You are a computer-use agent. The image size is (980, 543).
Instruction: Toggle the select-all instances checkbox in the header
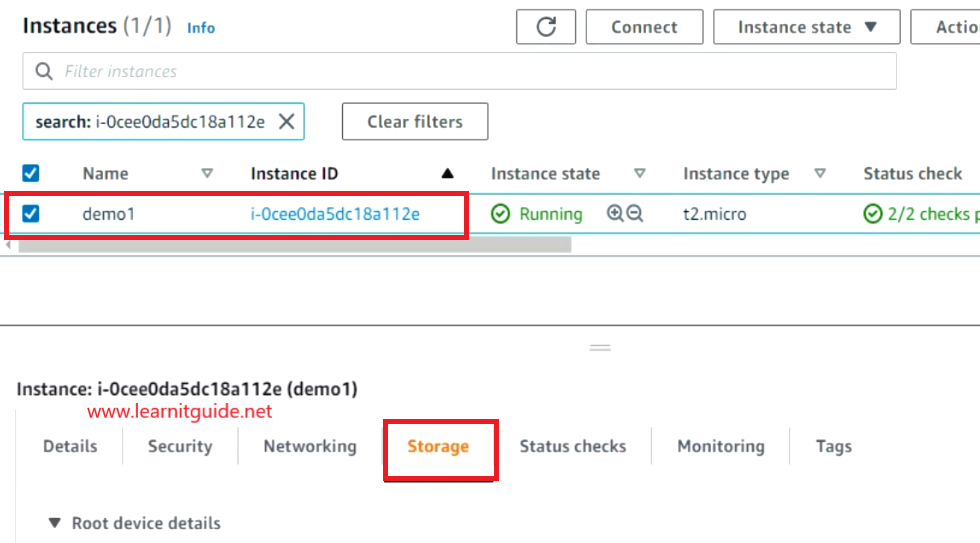31,173
